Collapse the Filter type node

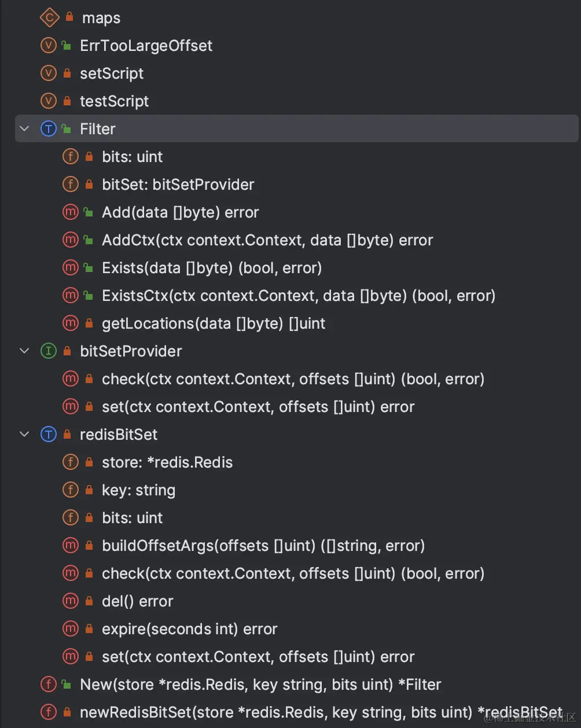pos(24,129)
